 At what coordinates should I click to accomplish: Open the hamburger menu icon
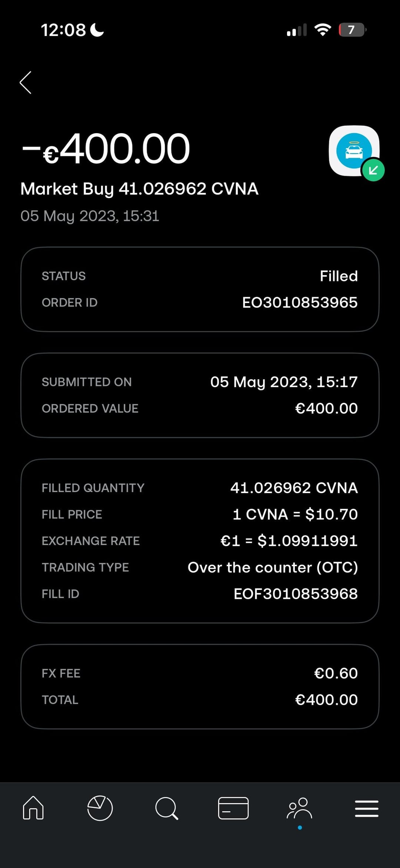pyautogui.click(x=366, y=808)
